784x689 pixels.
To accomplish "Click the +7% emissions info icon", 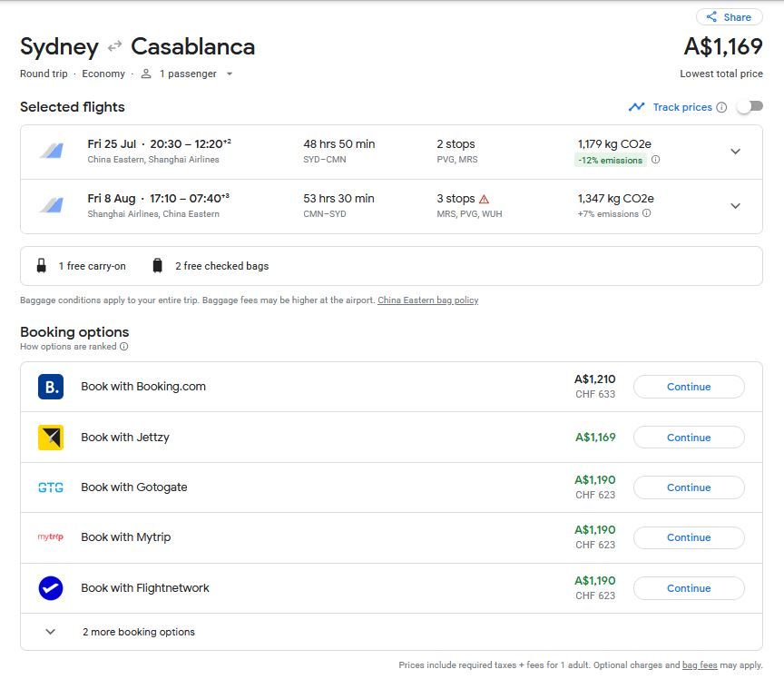I will pyautogui.click(x=644, y=214).
